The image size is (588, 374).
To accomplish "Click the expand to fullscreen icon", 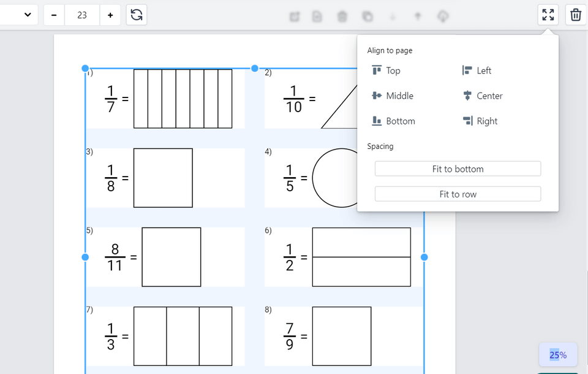I will tap(548, 14).
